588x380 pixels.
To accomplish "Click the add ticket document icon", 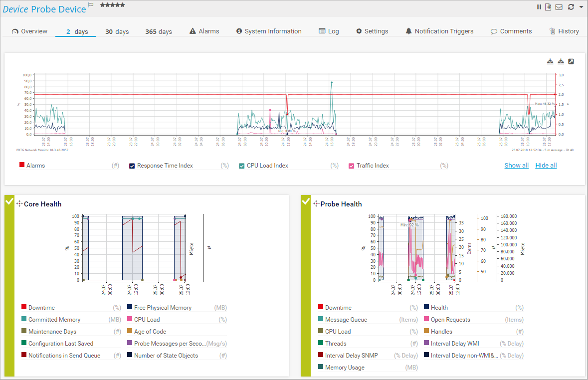I will (548, 7).
